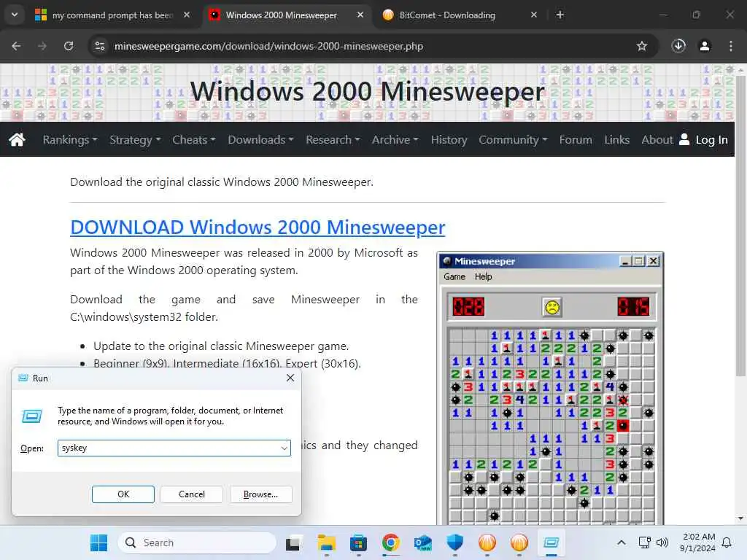The height and width of the screenshot is (560, 747).
Task: Expand the Strategy menu
Action: [x=135, y=139]
